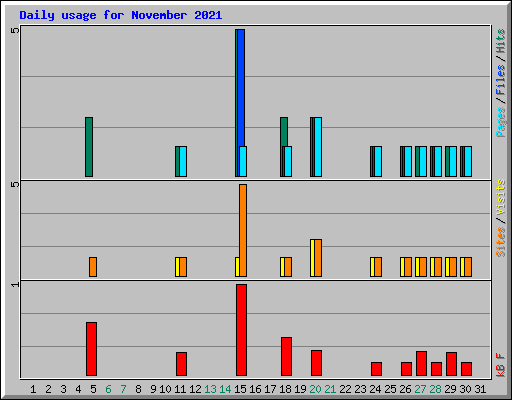
Task: Click the red KB bar for day 5
Action: [x=91, y=349]
